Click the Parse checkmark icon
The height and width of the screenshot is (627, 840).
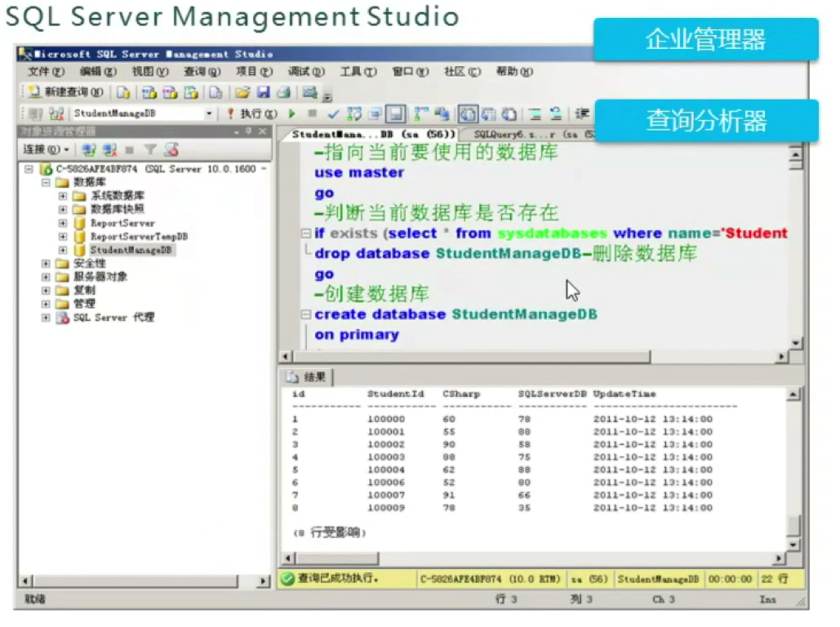coord(333,113)
